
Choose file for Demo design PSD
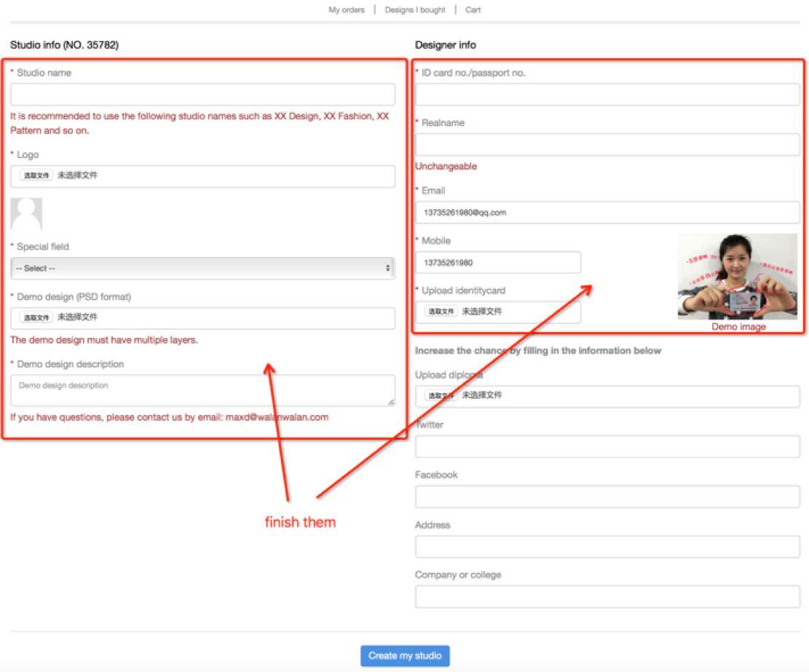36,317
